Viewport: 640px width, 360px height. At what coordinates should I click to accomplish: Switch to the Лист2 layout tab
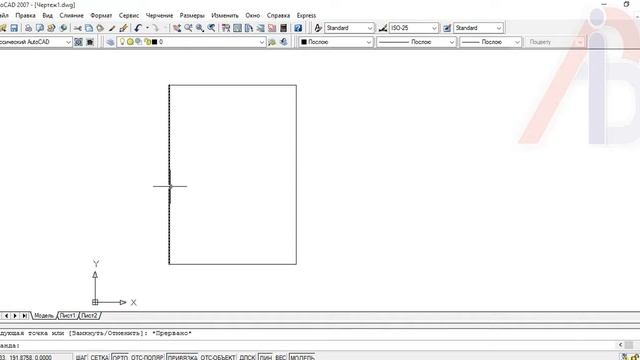pos(89,316)
